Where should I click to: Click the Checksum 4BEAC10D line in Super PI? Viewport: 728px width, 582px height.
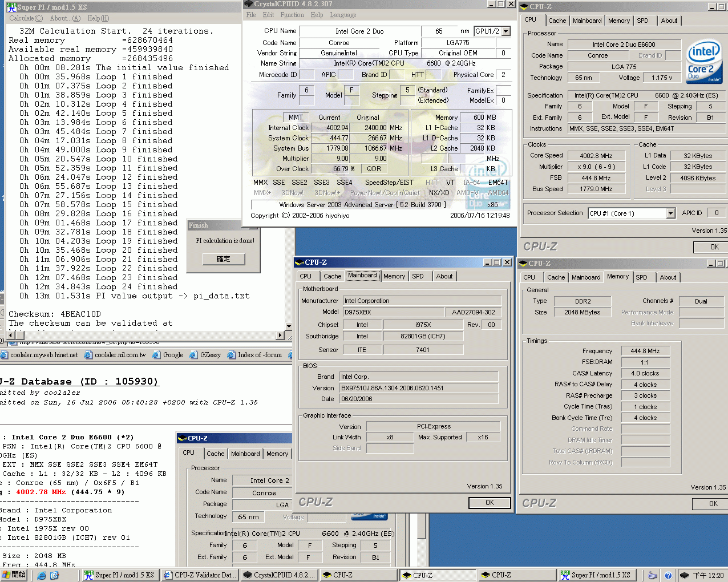point(55,314)
